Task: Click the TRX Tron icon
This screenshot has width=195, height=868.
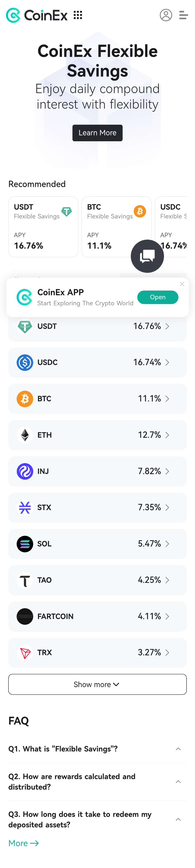Action: click(25, 653)
